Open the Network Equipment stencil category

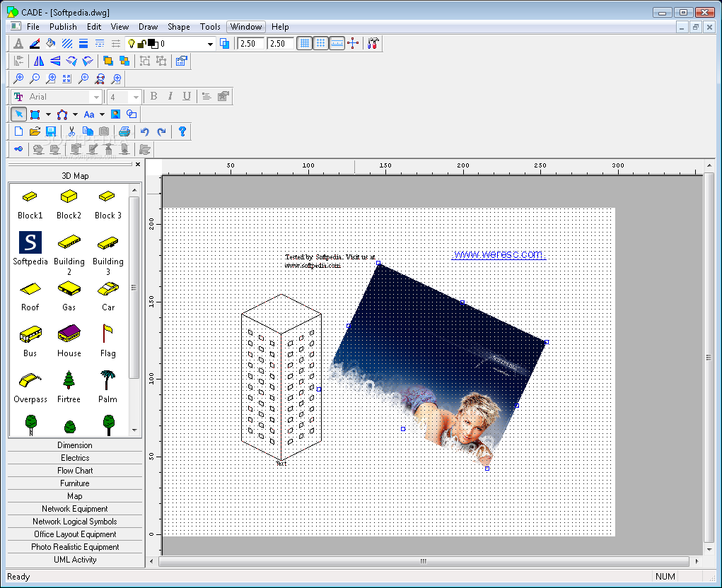75,509
